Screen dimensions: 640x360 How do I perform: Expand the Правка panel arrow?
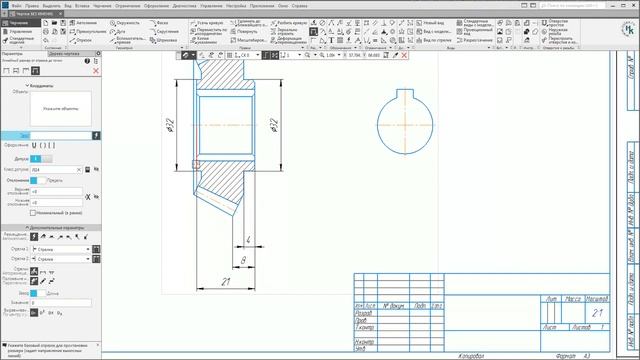302,48
